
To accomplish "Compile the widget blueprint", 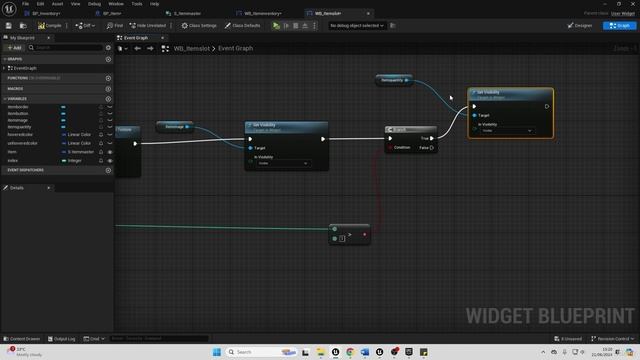I will coord(49,26).
